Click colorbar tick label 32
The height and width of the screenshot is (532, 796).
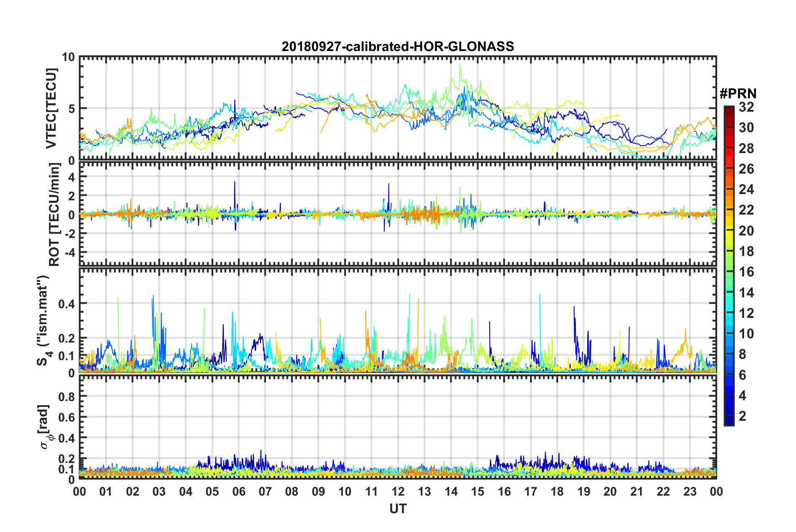(x=746, y=107)
